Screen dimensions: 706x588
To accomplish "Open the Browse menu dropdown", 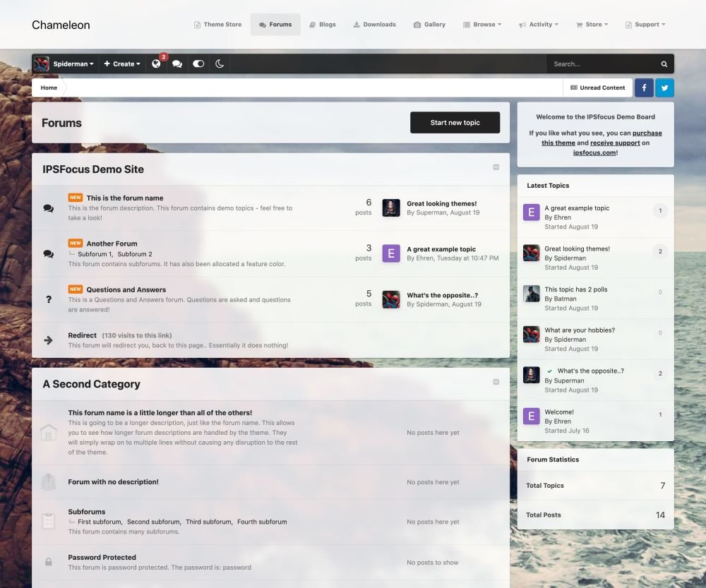I will 482,25.
